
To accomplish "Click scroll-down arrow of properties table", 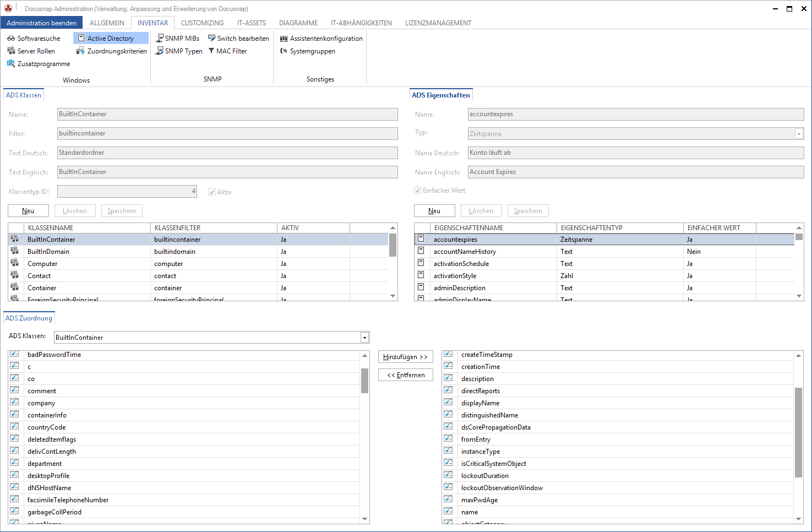I will click(x=799, y=296).
